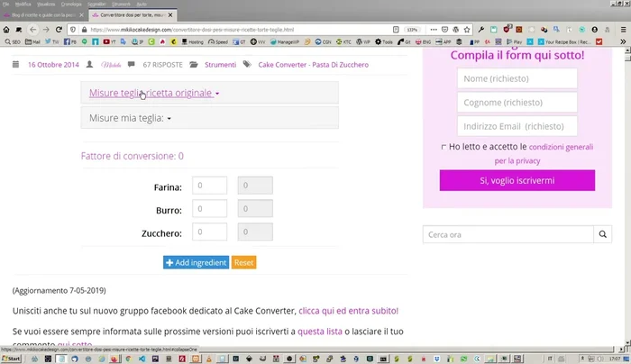Open the clicca qui ed entra subito link
631x364 pixels.
click(348, 311)
